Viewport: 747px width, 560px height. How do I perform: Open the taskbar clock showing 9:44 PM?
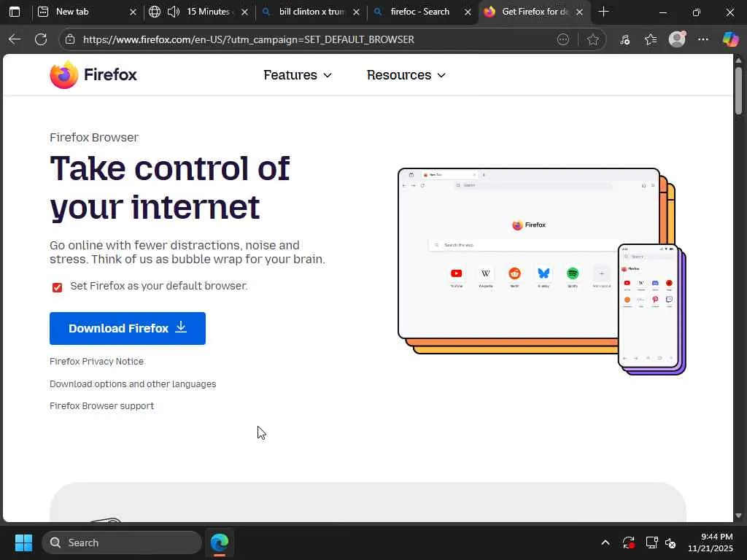[710, 542]
